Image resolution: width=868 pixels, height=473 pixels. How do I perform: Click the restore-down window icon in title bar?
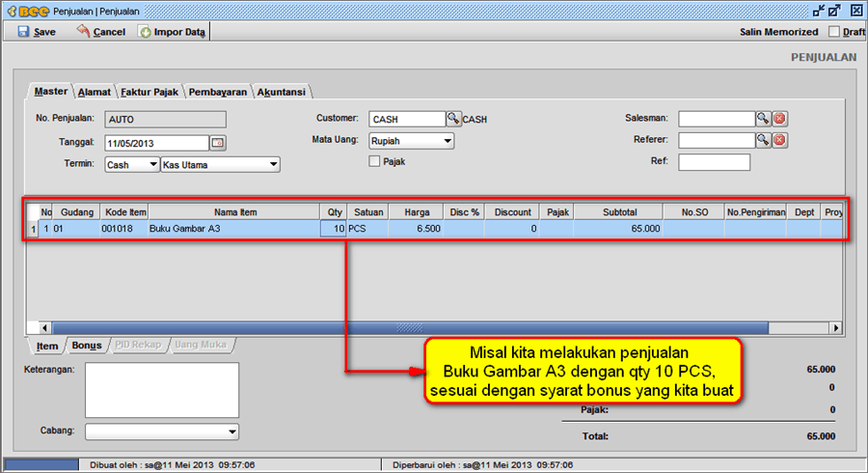click(x=819, y=11)
